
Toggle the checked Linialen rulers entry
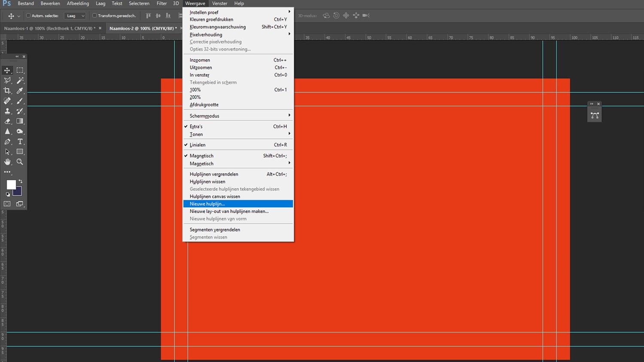(x=238, y=145)
